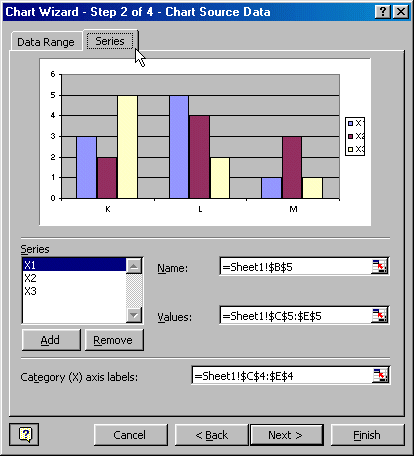Click the Cancel button
Viewport: 414px width, 456px height.
[130, 435]
